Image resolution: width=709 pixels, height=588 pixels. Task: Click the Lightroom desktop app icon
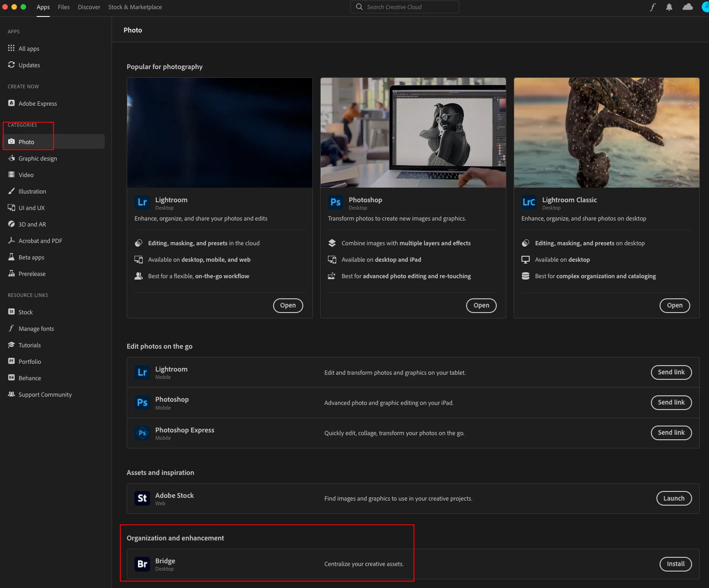click(x=142, y=202)
